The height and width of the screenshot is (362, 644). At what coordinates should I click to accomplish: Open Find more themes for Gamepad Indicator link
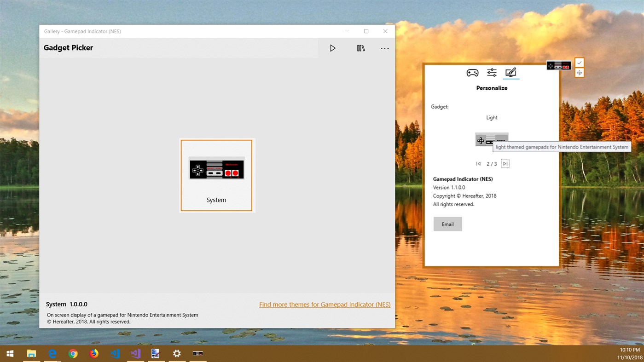click(x=325, y=304)
